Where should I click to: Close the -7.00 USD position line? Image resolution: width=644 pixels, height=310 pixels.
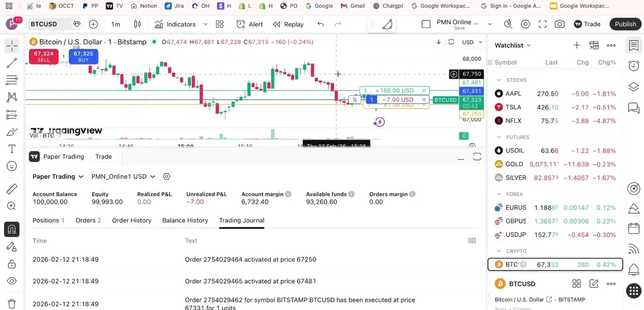[424, 100]
